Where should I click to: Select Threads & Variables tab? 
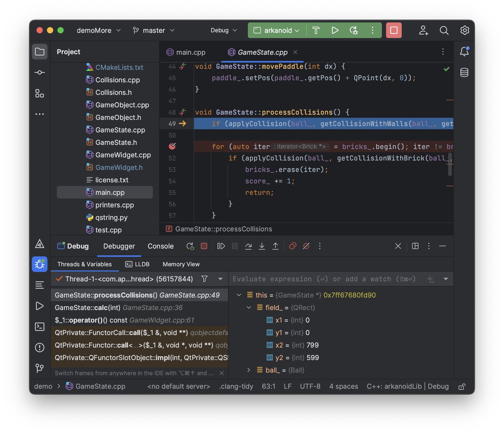click(84, 264)
